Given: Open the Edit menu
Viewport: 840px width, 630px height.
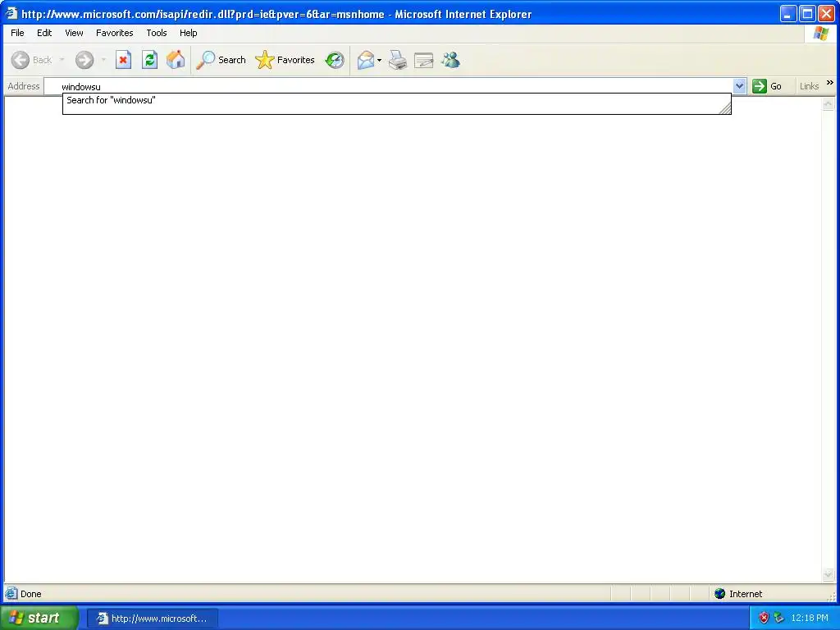Looking at the screenshot, I should (44, 33).
